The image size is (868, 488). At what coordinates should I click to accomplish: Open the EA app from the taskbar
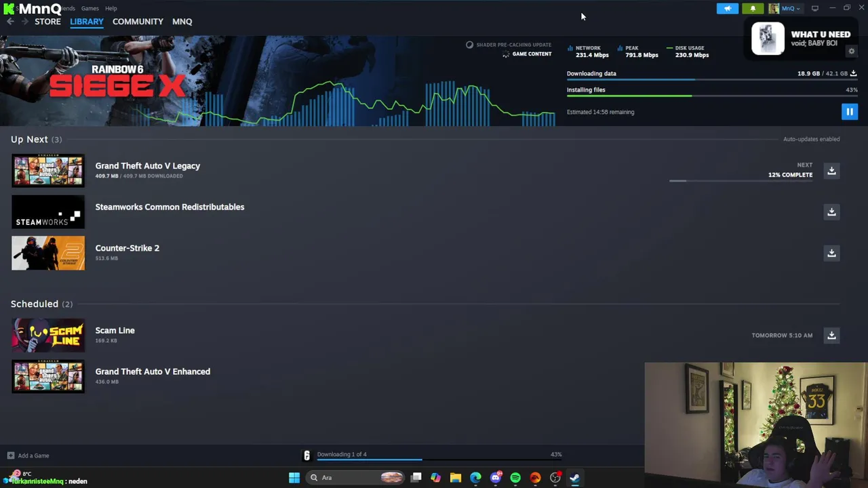535,478
